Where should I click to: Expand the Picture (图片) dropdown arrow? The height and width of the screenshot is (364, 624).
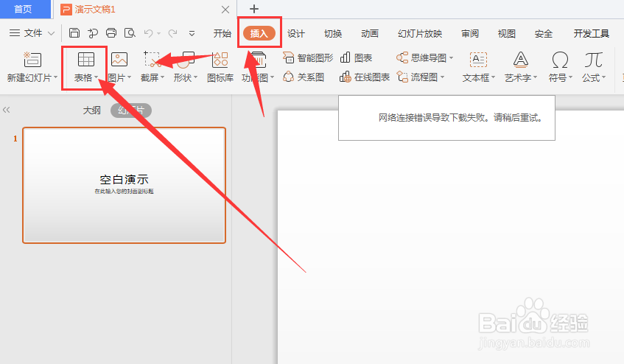pyautogui.click(x=130, y=77)
